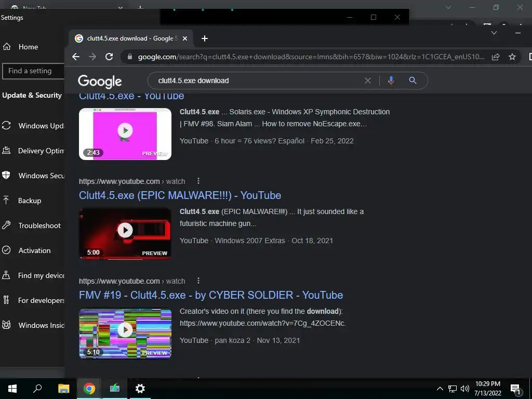Open Clutt4.5.exe (EPIC MALWARE!!!) result link

pyautogui.click(x=180, y=195)
